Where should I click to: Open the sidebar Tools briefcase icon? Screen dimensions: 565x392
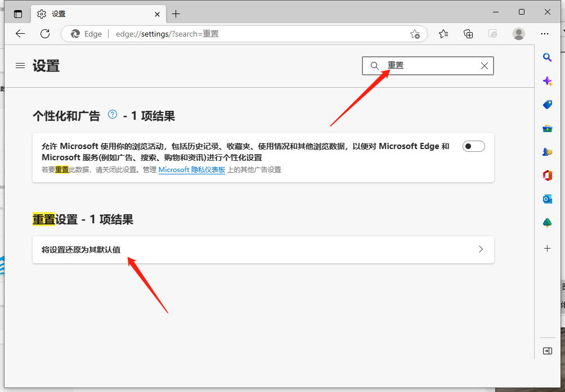[x=548, y=128]
